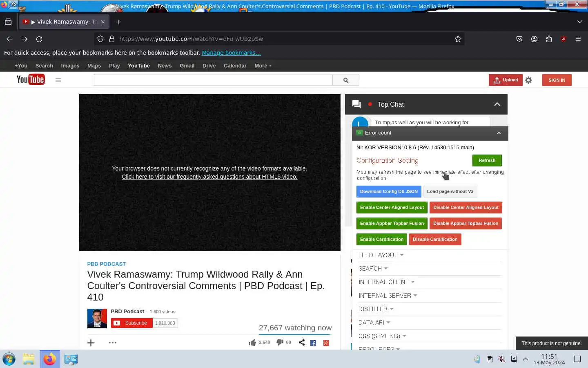Screen dimensions: 588x368
Task: Click Disable Cardification
Action: 435,239
